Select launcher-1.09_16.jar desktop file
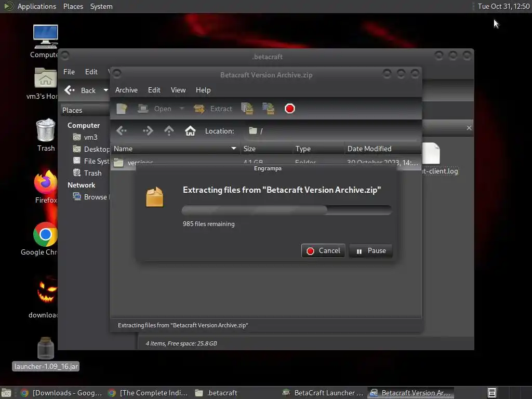Image resolution: width=532 pixels, height=399 pixels. (x=46, y=353)
